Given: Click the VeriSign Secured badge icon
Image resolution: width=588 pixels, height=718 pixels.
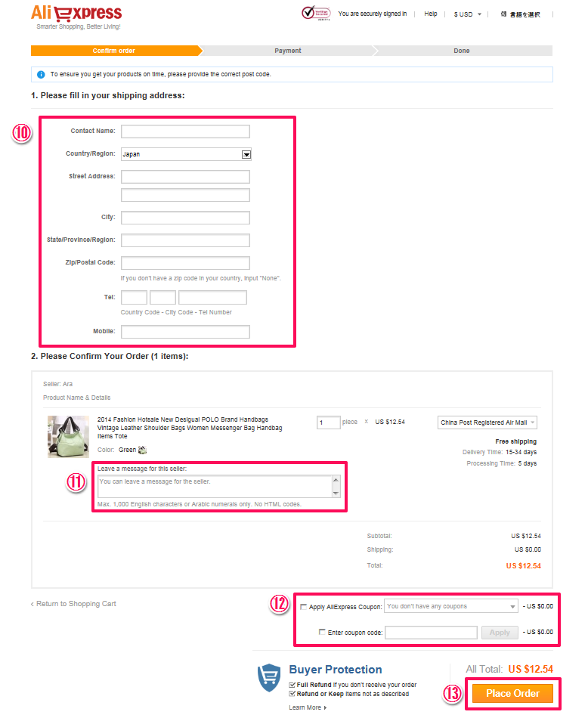Looking at the screenshot, I should click(316, 13).
